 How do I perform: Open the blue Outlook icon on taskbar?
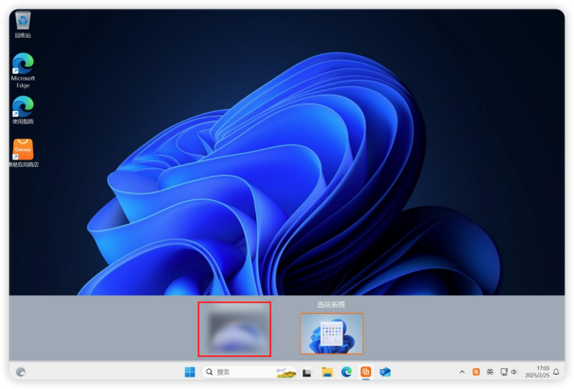pos(385,372)
